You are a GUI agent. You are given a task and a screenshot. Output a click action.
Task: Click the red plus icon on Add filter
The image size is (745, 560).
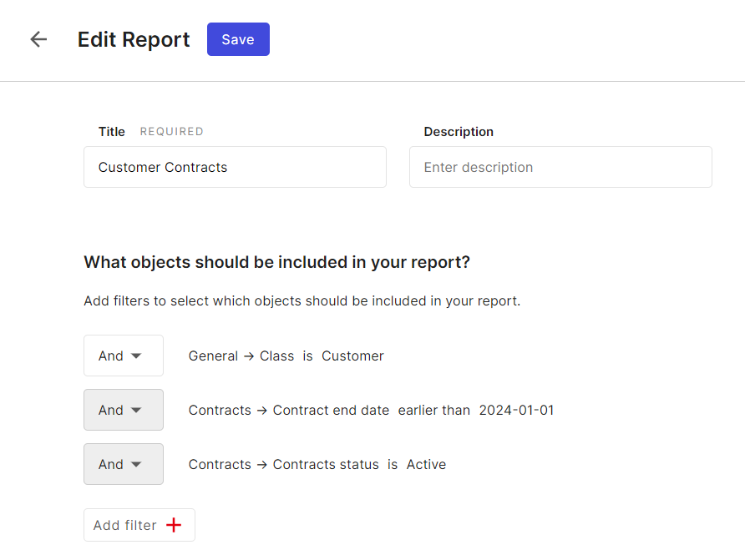tap(174, 525)
